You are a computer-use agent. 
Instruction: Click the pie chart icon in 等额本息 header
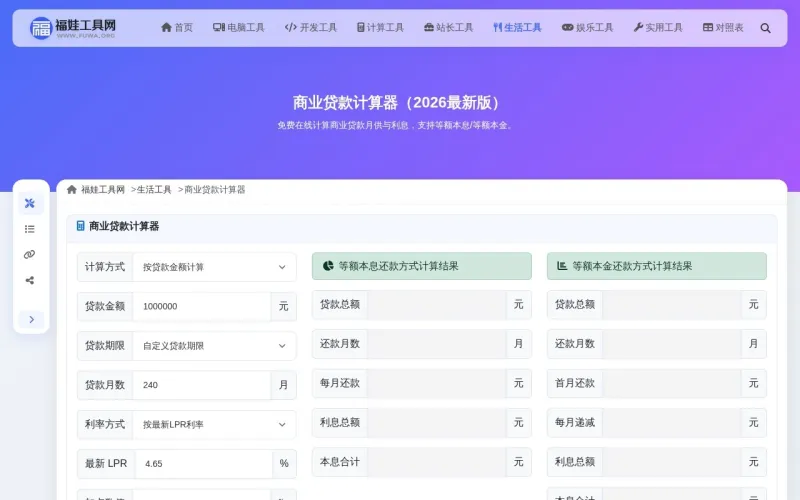328,266
